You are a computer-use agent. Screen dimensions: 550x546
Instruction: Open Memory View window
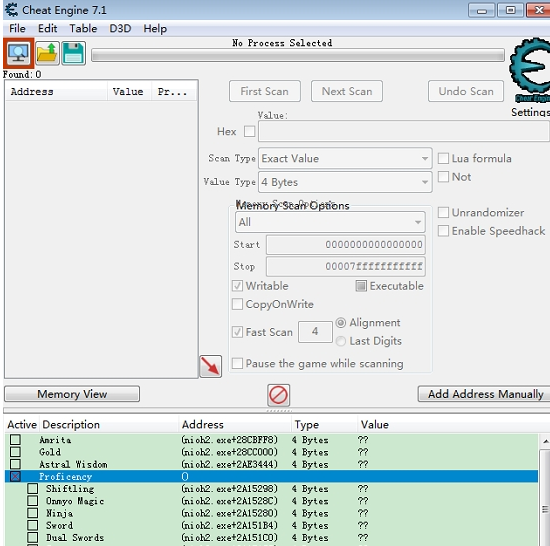(x=72, y=394)
